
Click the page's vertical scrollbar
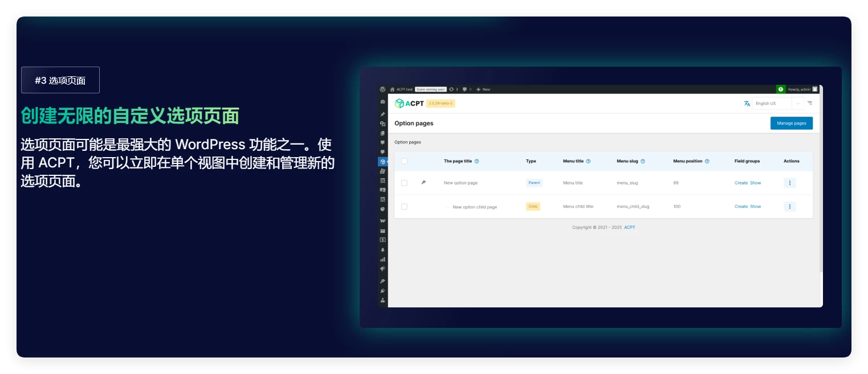coord(821,182)
